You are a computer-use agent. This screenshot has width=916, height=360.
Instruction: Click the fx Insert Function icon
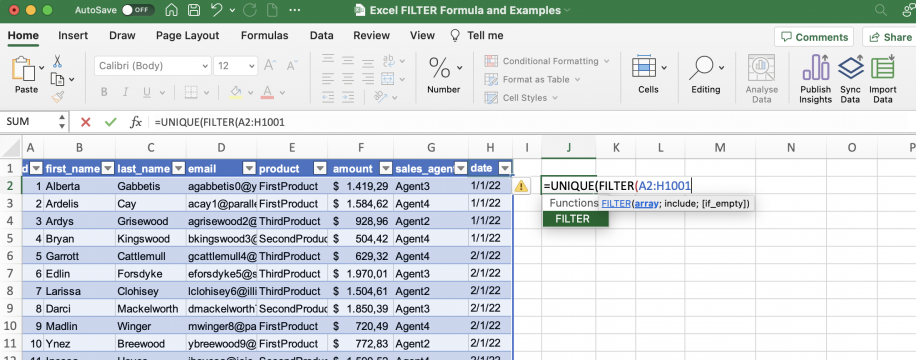coord(136,122)
